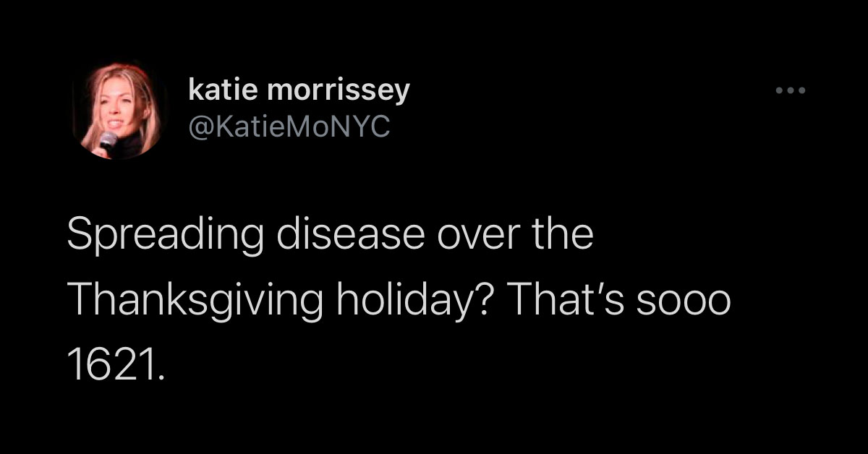
Task: Click the middle dot of the more menu
Action: pyautogui.click(x=790, y=91)
